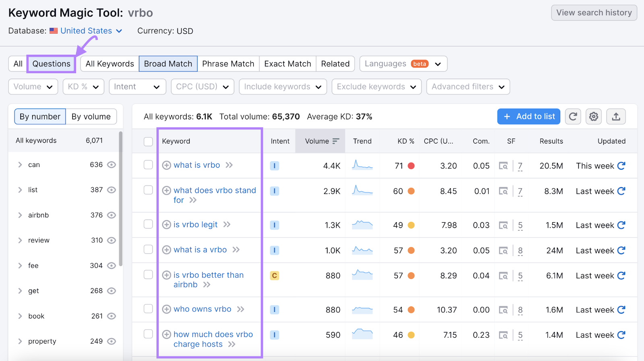644x361 pixels.
Task: Click plus icon beside 'how much does vrbo charge hosts'
Action: pos(167,334)
